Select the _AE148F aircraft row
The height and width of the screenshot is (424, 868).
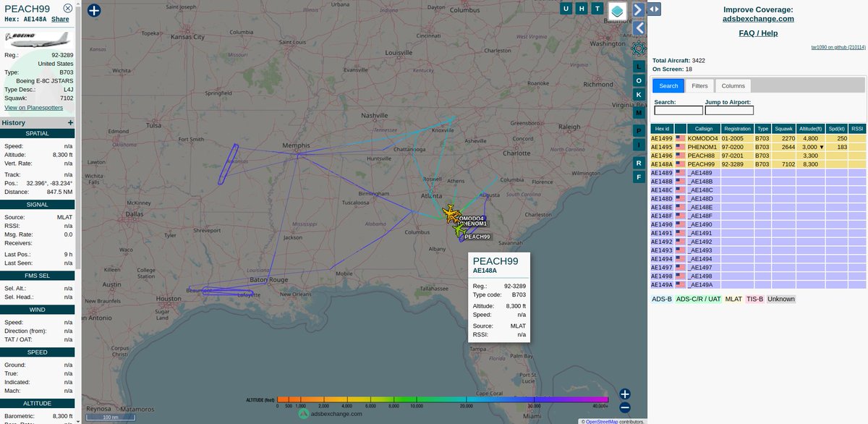758,216
